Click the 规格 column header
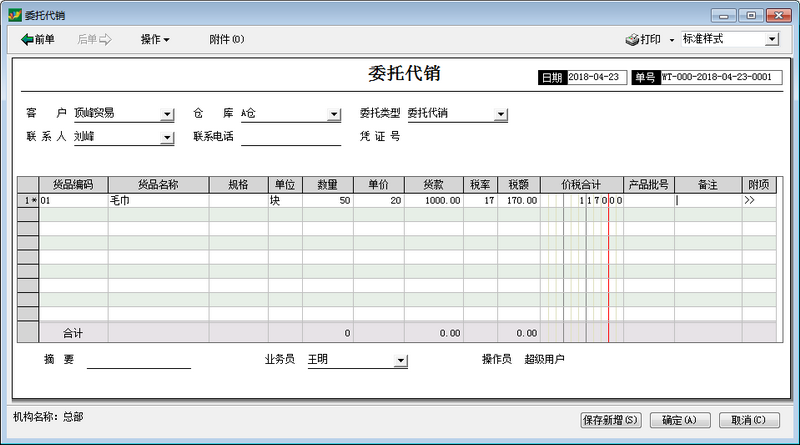This screenshot has width=800, height=445. [x=238, y=185]
